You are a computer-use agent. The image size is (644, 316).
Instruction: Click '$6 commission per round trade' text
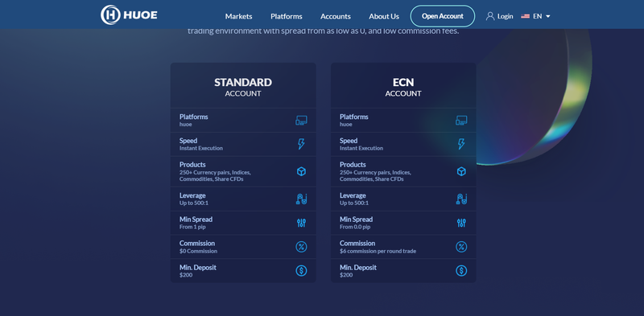coord(378,251)
